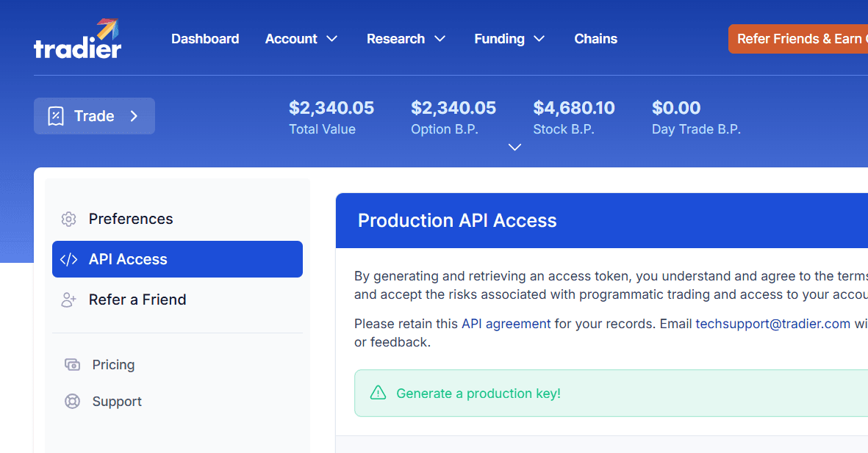This screenshot has width=868, height=453.
Task: Click the $2,340.05 Total Value figure
Action: (331, 108)
